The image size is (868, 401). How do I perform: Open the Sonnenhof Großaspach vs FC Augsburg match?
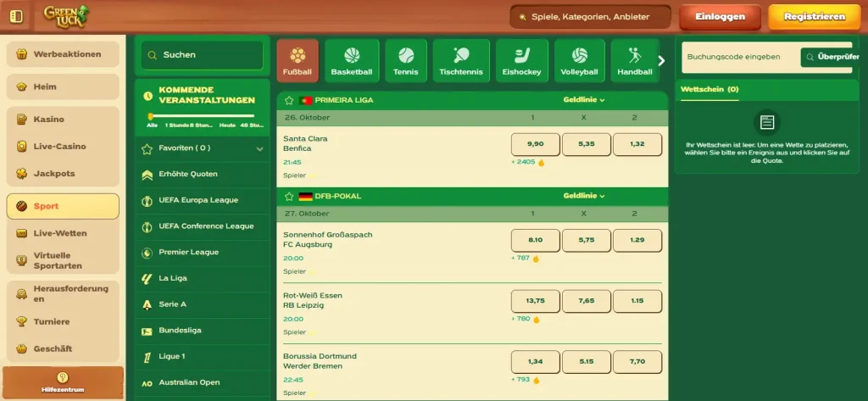coord(328,239)
